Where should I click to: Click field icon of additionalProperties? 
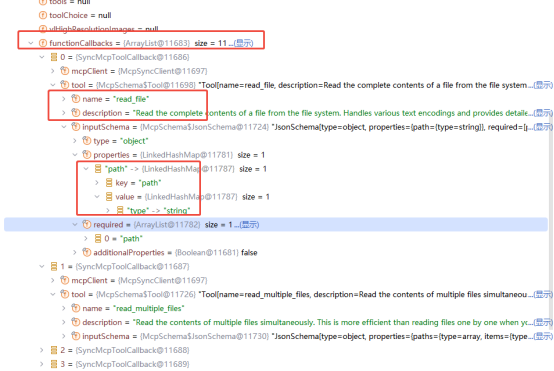pos(87,252)
